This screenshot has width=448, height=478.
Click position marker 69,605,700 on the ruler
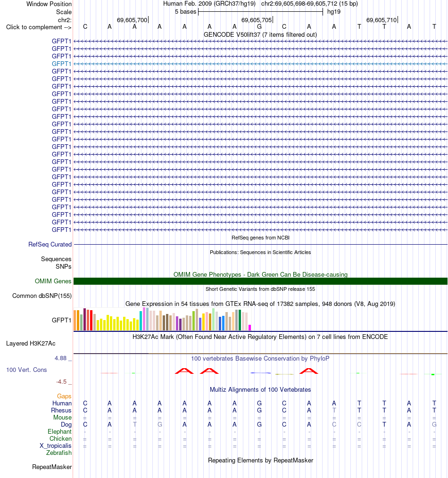(x=132, y=20)
